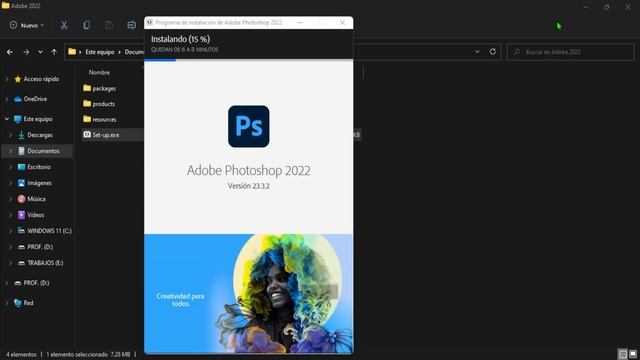This screenshot has height=360, width=640.
Task: Click the installer title bar Adobe icon
Action: click(x=150, y=22)
